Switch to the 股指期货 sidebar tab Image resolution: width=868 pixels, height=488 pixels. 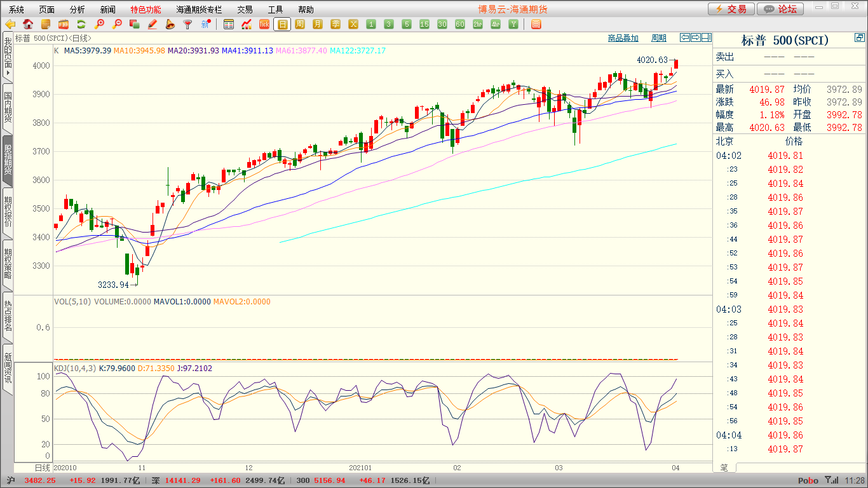8,160
